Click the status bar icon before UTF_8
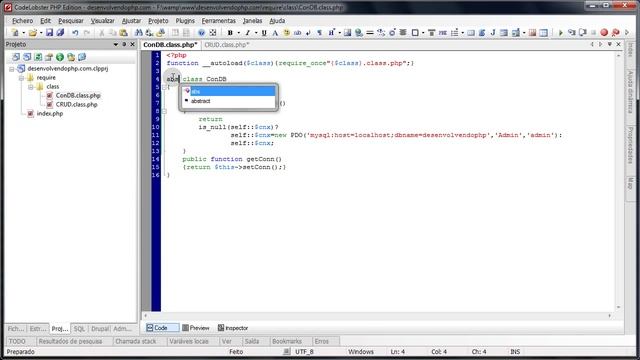640x360 pixels. tap(287, 351)
